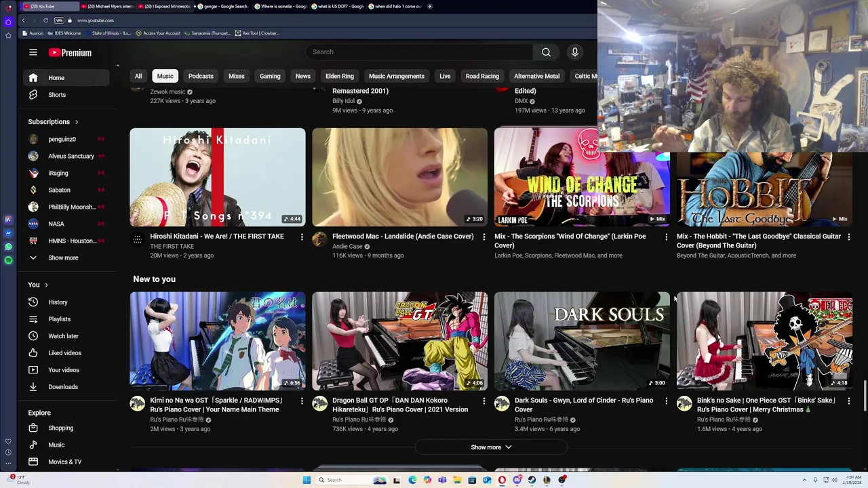Select the Podcasts filter chip
This screenshot has height=488, width=868.
(x=201, y=77)
